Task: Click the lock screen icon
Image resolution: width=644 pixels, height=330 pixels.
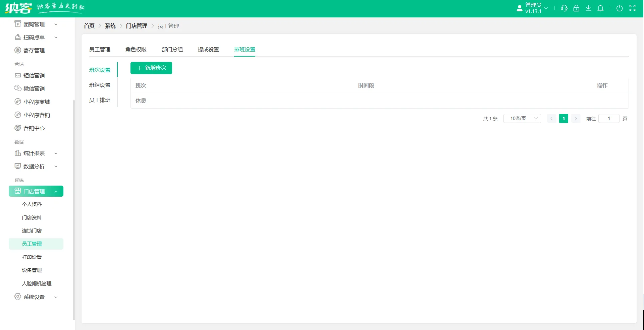Action: [576, 8]
